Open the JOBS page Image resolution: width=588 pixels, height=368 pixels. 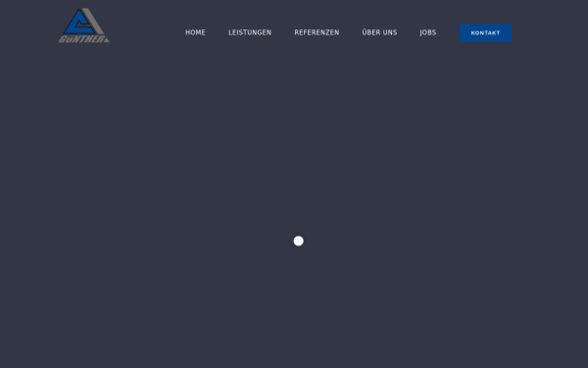(x=428, y=32)
